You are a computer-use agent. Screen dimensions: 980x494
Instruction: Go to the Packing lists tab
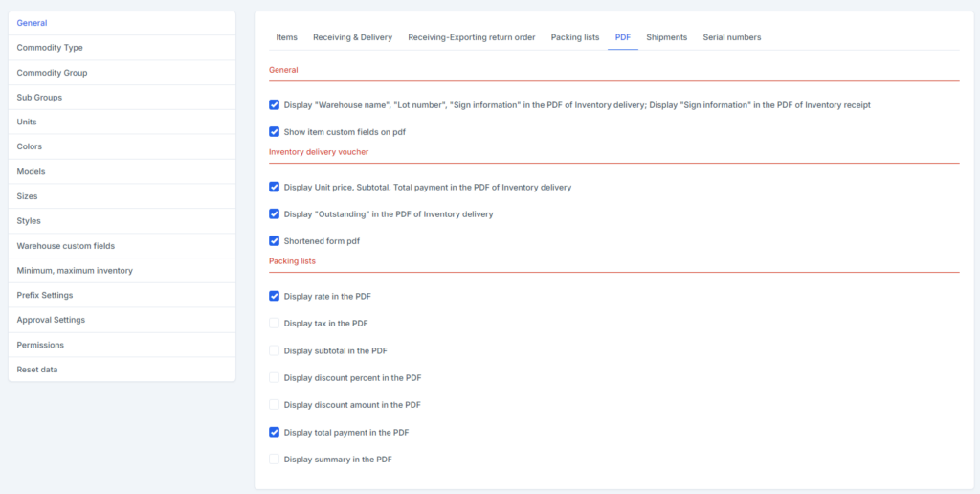(x=574, y=37)
